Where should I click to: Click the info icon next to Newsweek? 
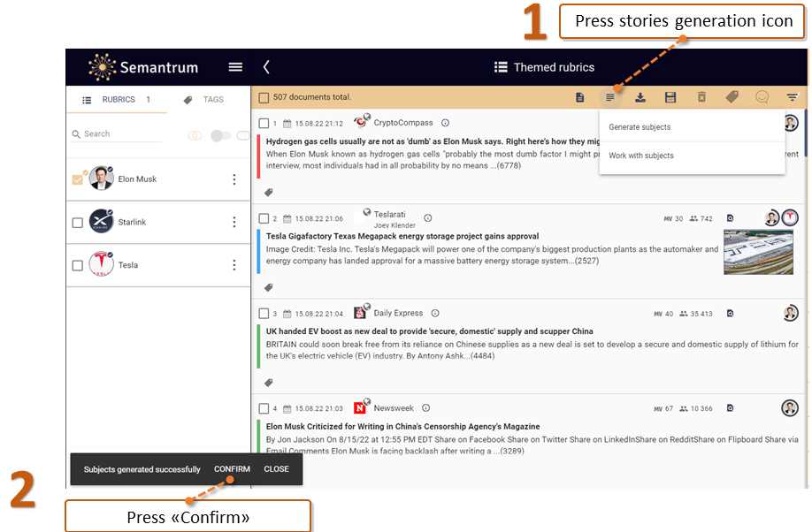[x=426, y=407]
